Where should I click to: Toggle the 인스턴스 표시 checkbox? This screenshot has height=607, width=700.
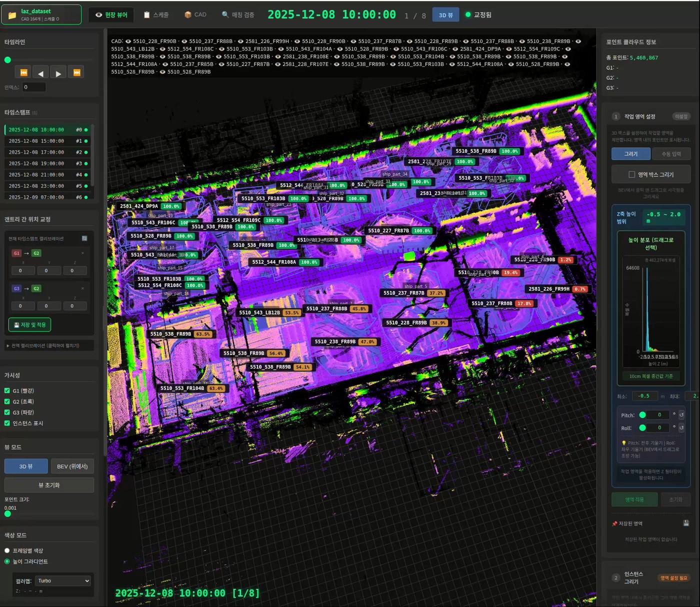[7, 423]
